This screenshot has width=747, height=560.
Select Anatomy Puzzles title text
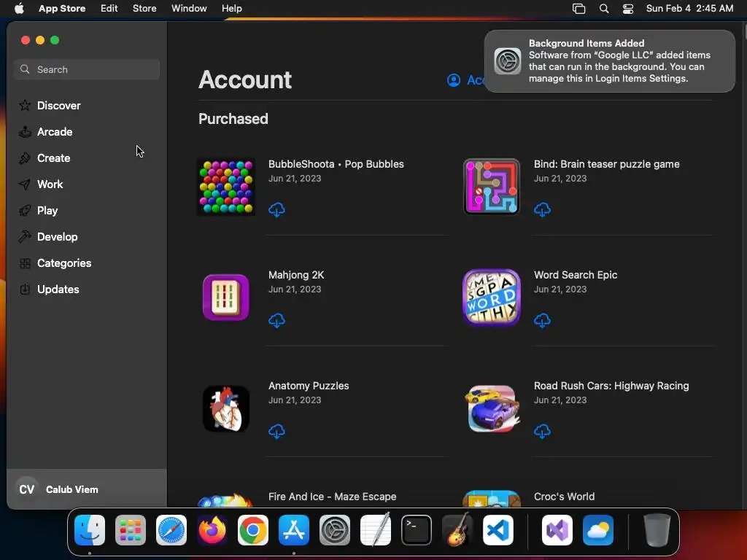309,386
